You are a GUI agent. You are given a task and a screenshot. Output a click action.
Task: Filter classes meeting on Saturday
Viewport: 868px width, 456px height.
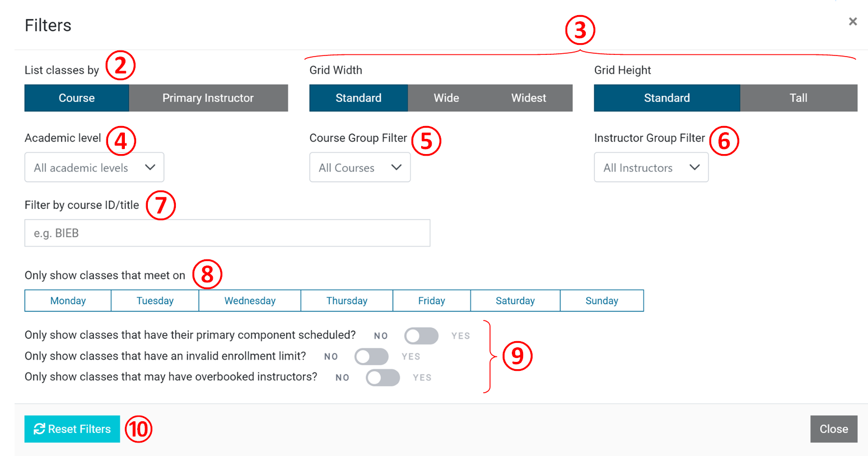[515, 300]
